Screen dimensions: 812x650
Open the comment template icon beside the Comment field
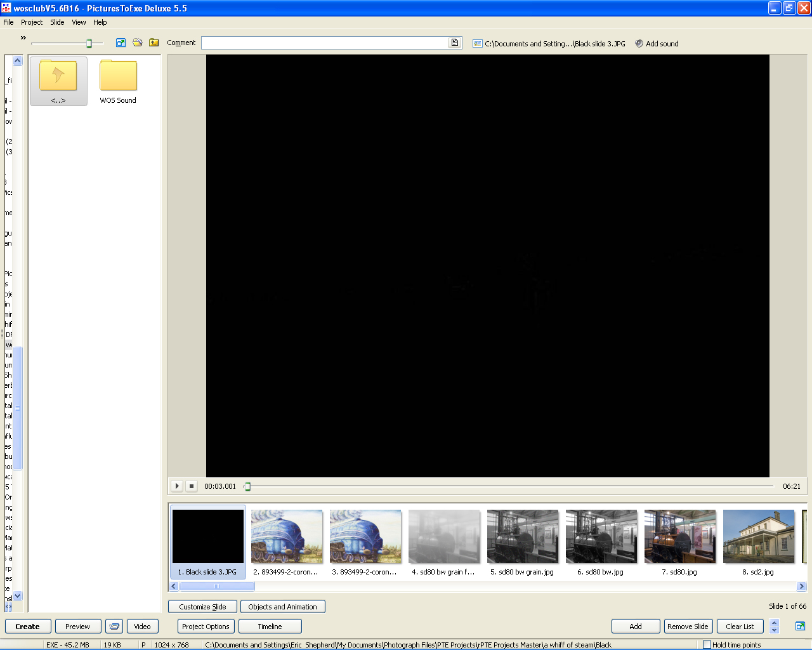455,43
